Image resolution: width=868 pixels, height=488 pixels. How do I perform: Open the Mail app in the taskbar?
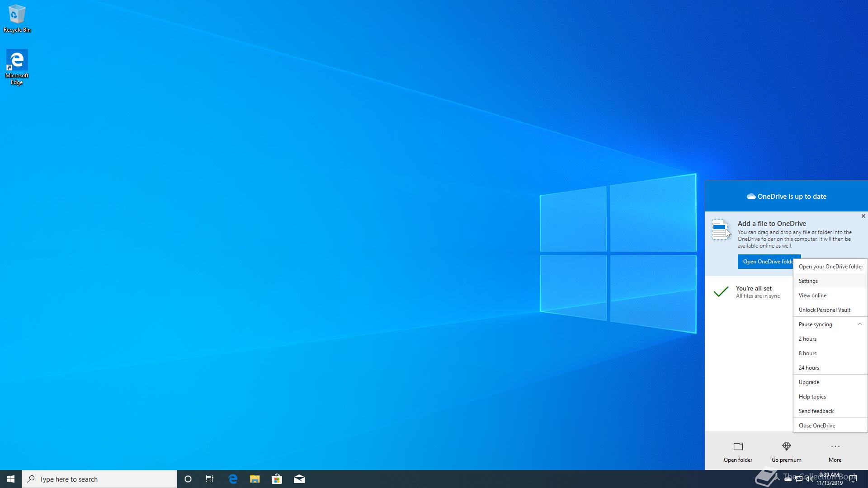[x=299, y=479]
